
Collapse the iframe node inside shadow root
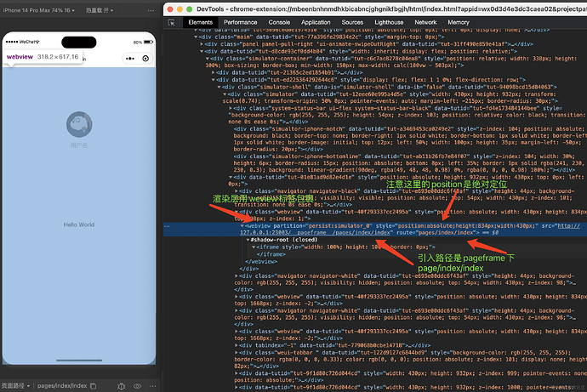click(x=254, y=247)
